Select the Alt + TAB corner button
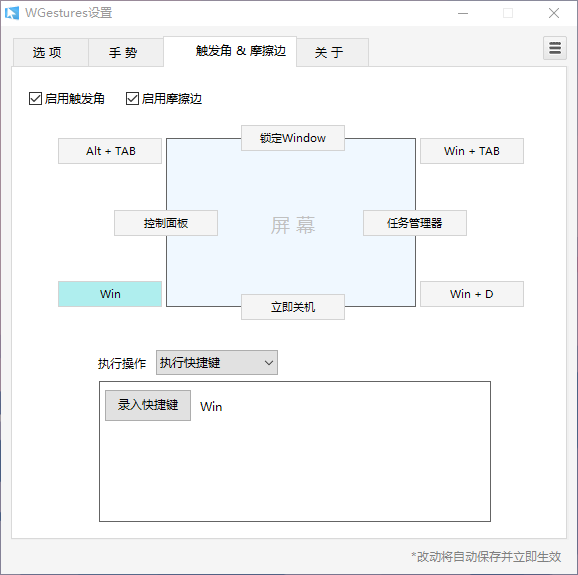The width and height of the screenshot is (578, 575). tap(110, 151)
